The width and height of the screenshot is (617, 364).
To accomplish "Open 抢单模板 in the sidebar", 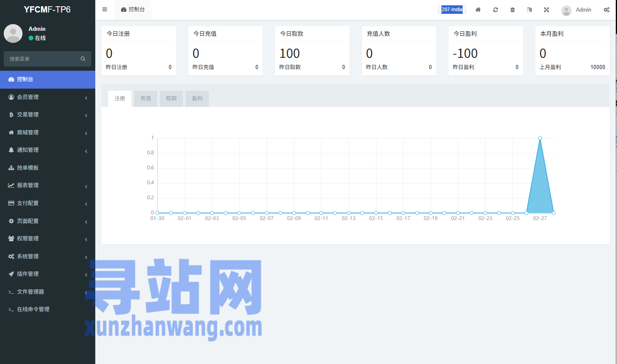I will point(28,168).
